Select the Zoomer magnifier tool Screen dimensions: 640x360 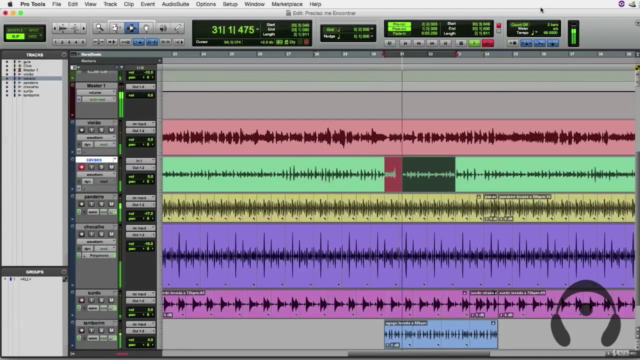tap(99, 28)
